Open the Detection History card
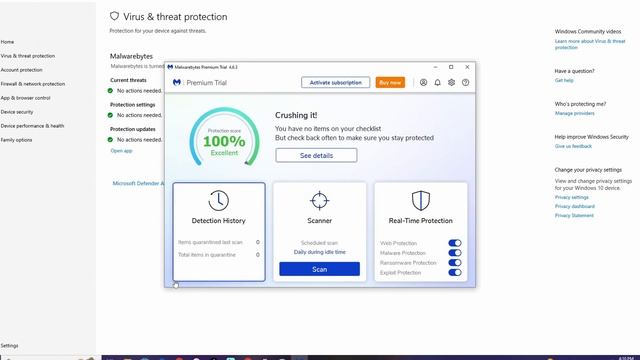 point(219,232)
